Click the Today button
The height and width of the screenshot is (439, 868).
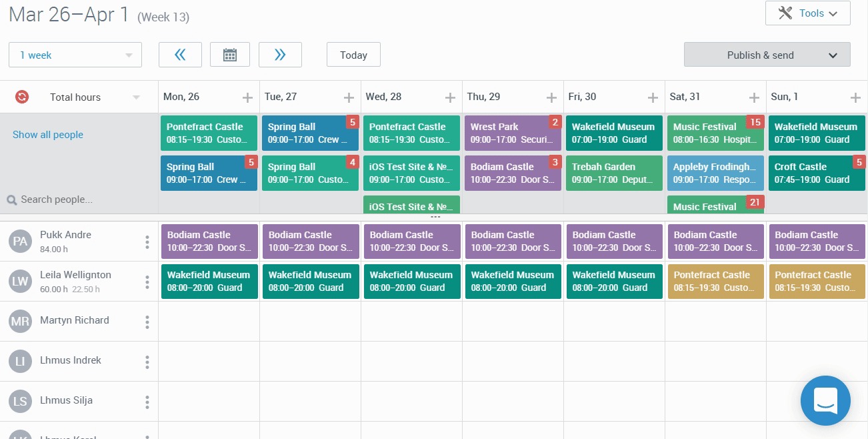tap(353, 55)
